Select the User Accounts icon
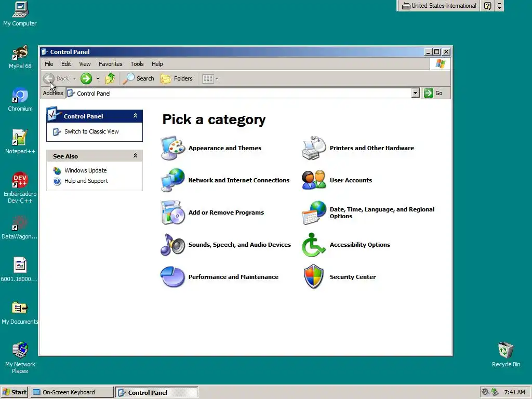Screen dimensions: 532x399 314,180
